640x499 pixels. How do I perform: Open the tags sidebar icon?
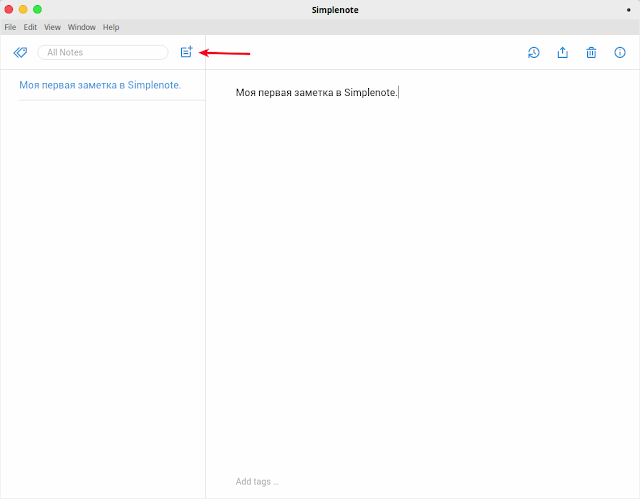click(x=20, y=52)
